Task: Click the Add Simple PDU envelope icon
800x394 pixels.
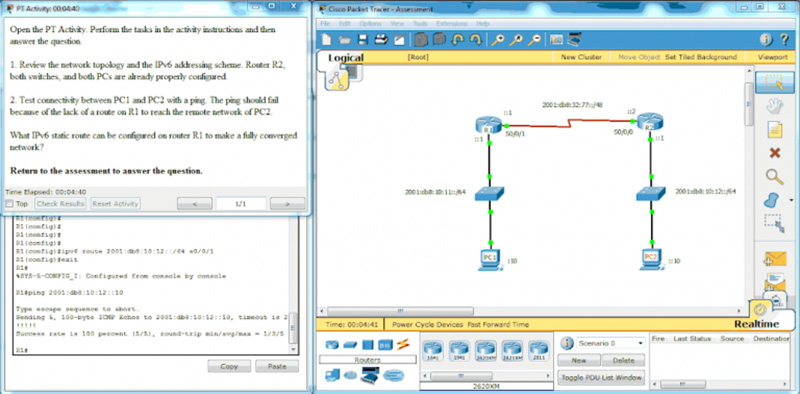Action: point(774,258)
